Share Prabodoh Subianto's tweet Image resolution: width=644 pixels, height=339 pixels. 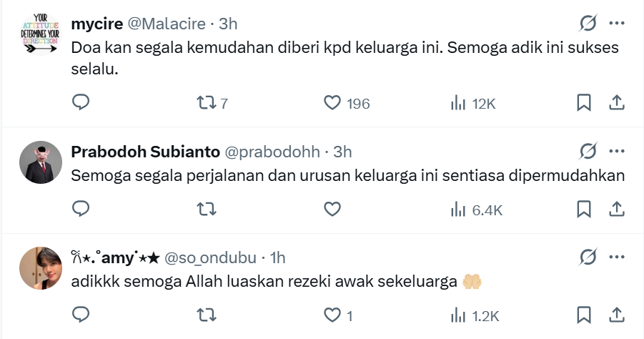coord(617,209)
